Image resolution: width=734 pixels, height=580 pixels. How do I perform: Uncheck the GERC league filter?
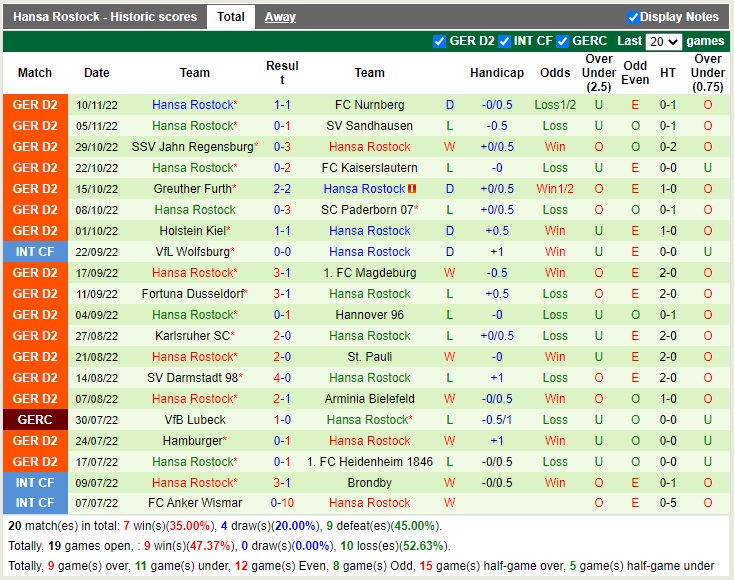[x=562, y=41]
